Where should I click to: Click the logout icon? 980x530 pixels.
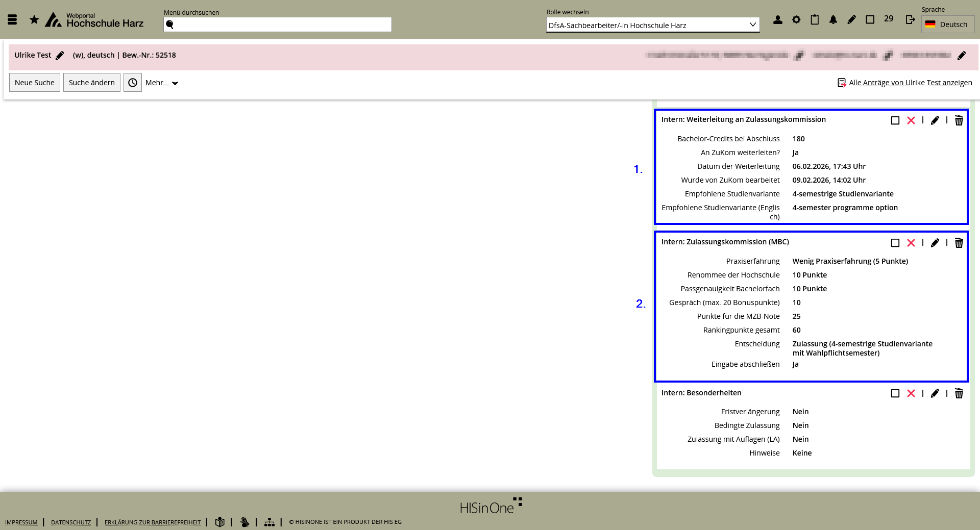[910, 20]
